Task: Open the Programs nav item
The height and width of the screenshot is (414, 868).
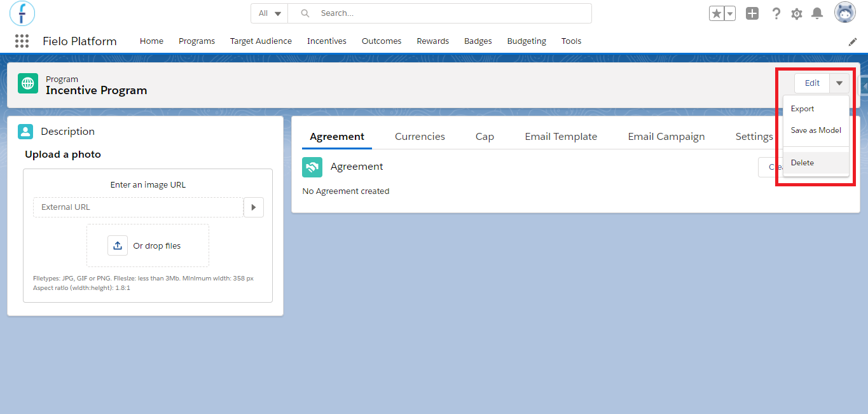Action: point(196,41)
